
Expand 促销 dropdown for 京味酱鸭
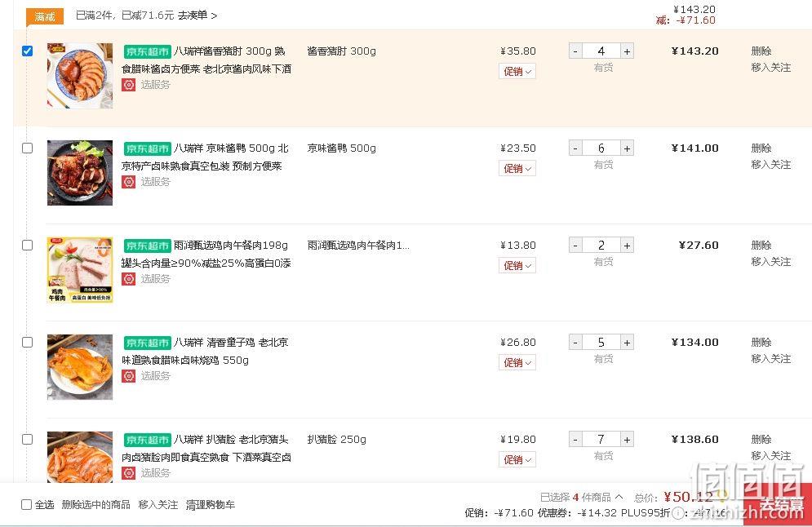tap(517, 169)
